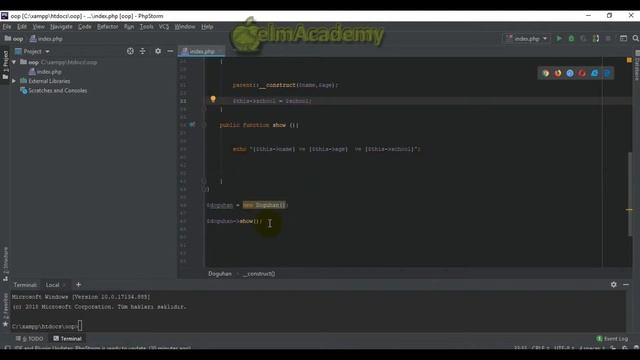Image resolution: width=640 pixels, height=360 pixels.
Task: Toggle the Structure side tool tab
Action: (5, 264)
